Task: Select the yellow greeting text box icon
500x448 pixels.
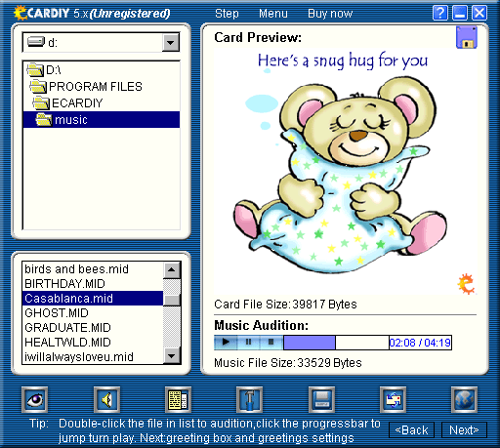Action: click(x=178, y=399)
